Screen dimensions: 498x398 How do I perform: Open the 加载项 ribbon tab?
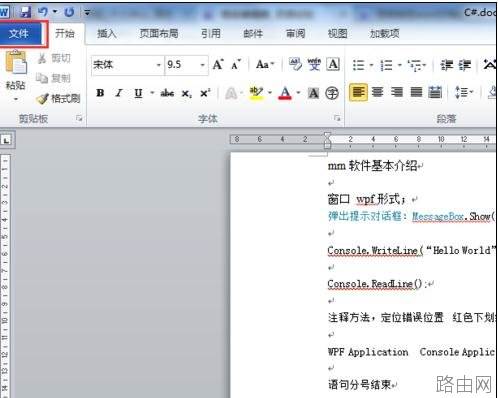(384, 33)
